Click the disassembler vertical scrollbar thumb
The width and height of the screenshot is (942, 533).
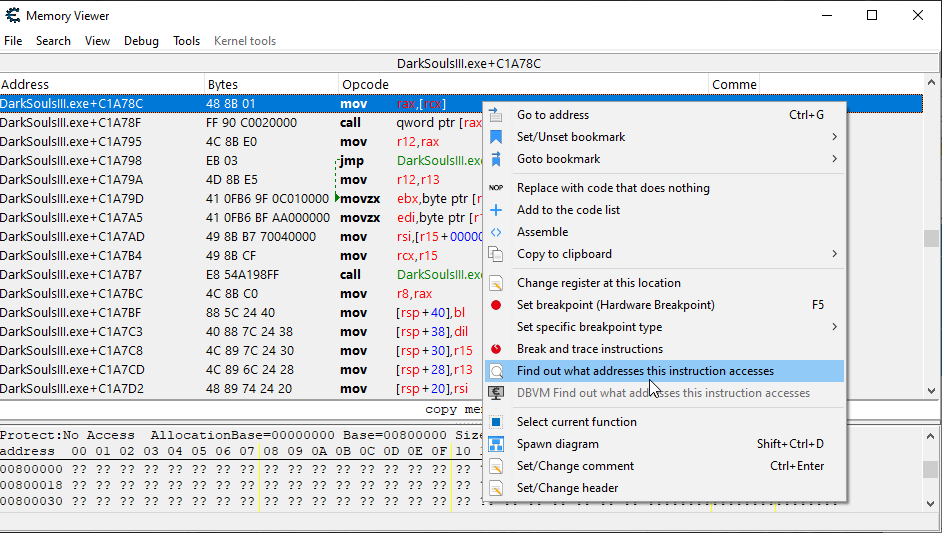click(931, 238)
